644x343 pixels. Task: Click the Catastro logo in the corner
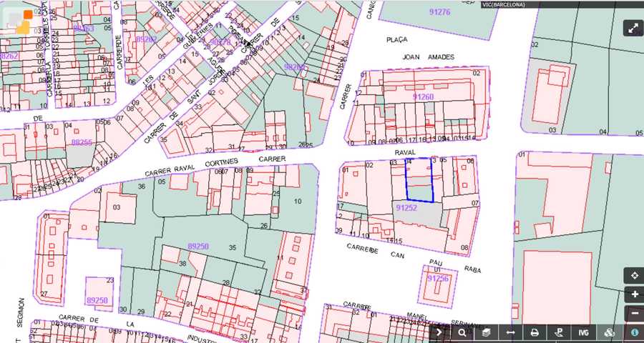[19, 21]
